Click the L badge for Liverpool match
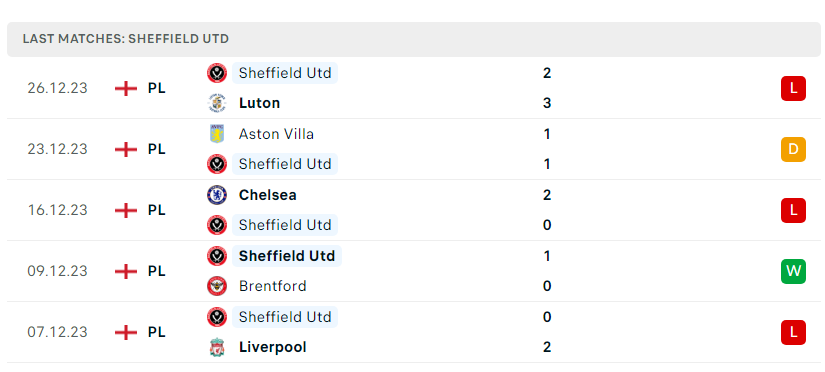 point(793,333)
